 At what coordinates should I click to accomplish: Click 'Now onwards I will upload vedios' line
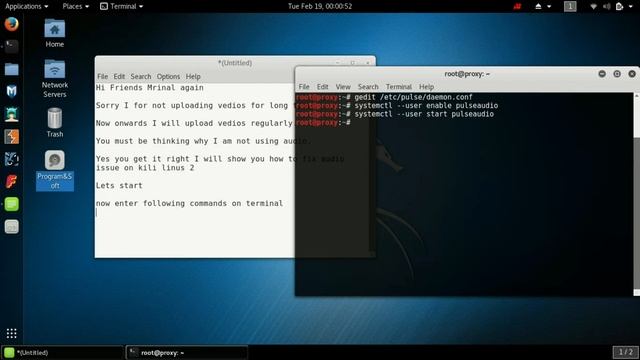click(x=194, y=123)
